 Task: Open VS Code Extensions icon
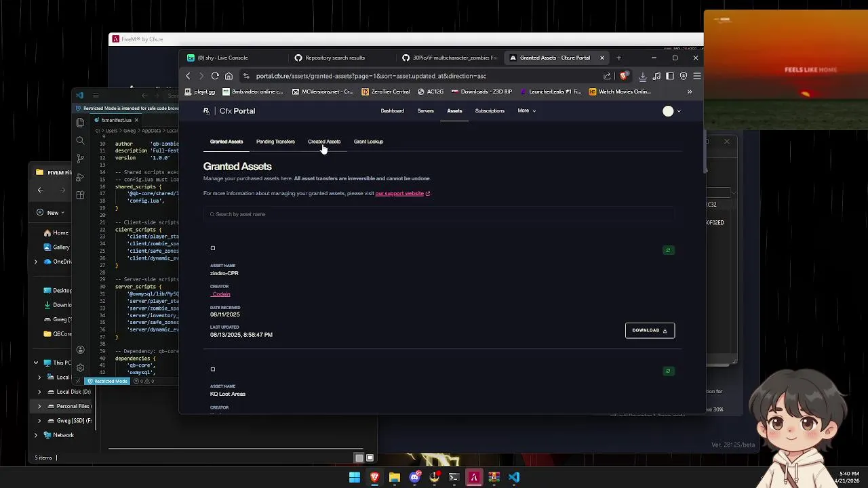coord(80,195)
